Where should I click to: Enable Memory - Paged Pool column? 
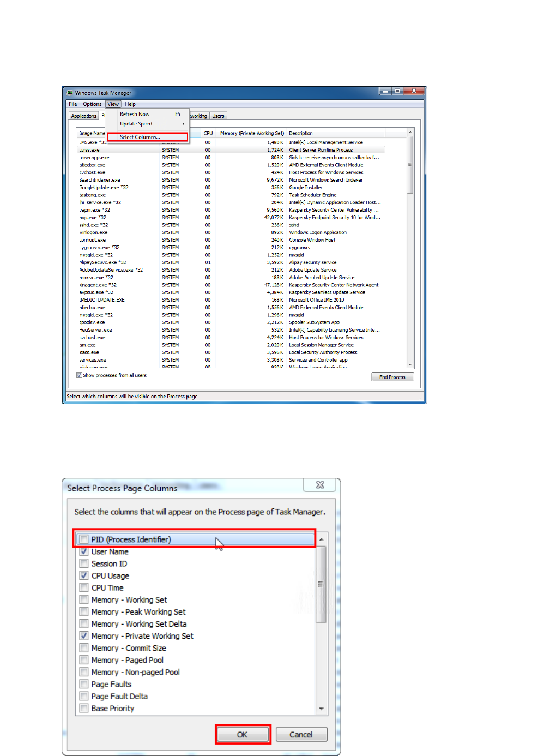click(84, 660)
